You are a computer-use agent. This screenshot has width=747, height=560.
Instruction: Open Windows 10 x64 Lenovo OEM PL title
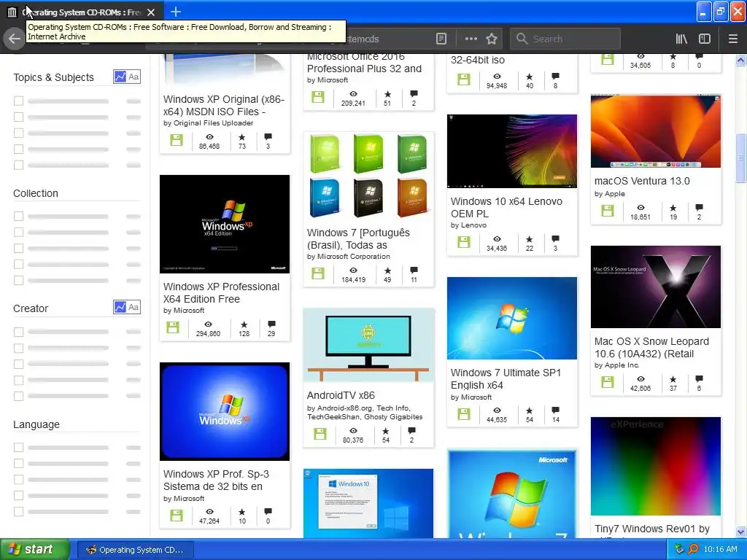pyautogui.click(x=506, y=207)
